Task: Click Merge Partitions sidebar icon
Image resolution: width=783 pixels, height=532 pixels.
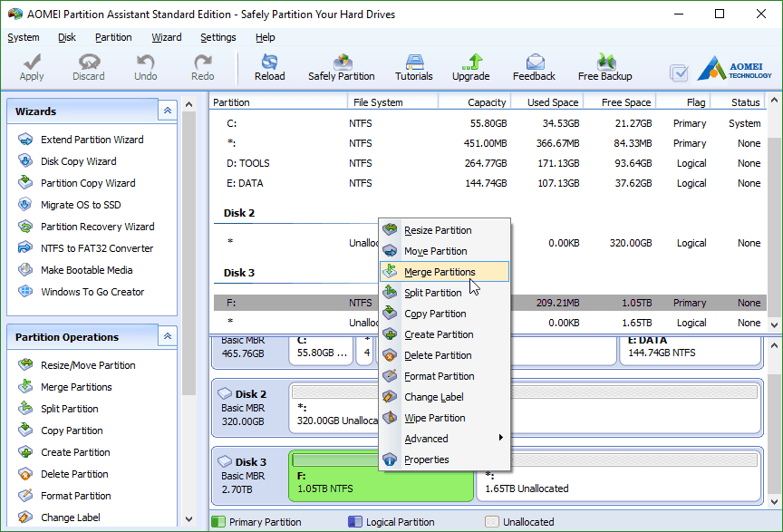Action: [25, 387]
